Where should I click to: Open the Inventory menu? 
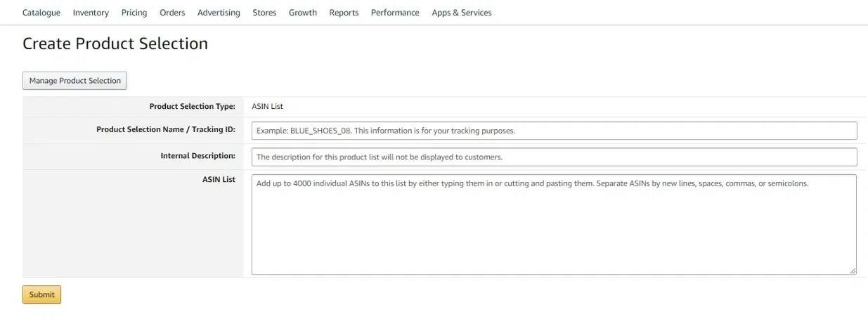tap(91, 13)
